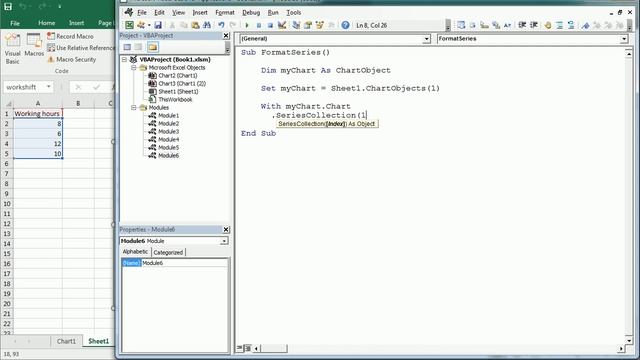Open the Module6 Module properties dropdown
Screen dimensions: 640x360
(224, 241)
